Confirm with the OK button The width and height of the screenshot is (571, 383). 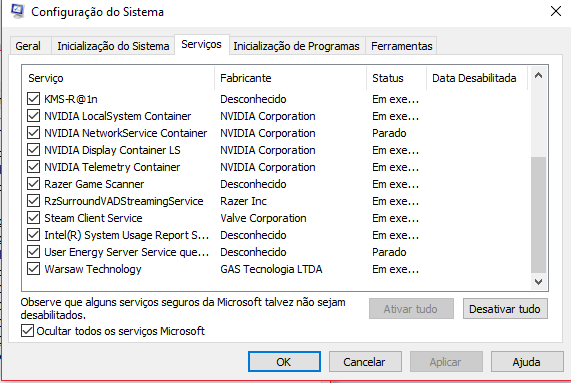[284, 362]
